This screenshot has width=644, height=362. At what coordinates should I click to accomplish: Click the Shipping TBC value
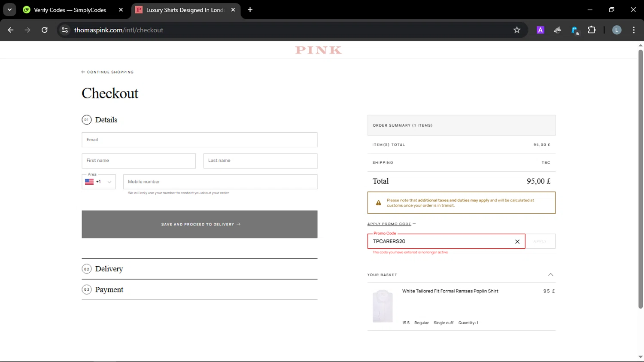click(x=546, y=163)
